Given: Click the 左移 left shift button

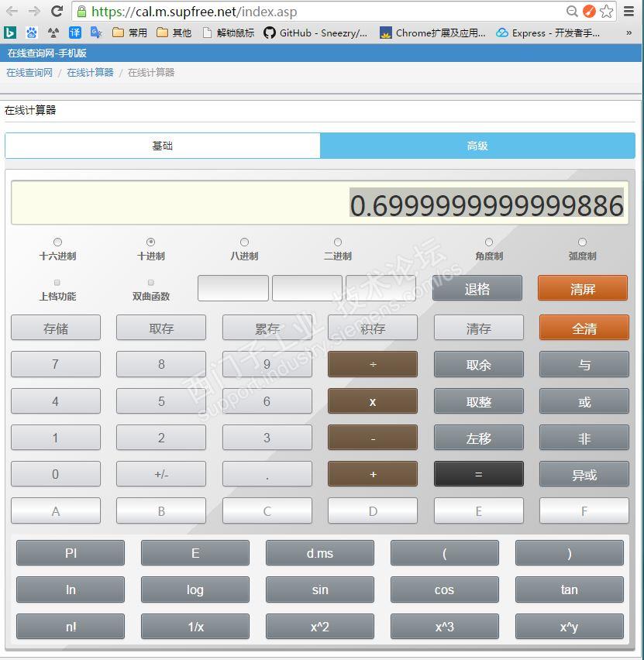Looking at the screenshot, I should [x=479, y=438].
